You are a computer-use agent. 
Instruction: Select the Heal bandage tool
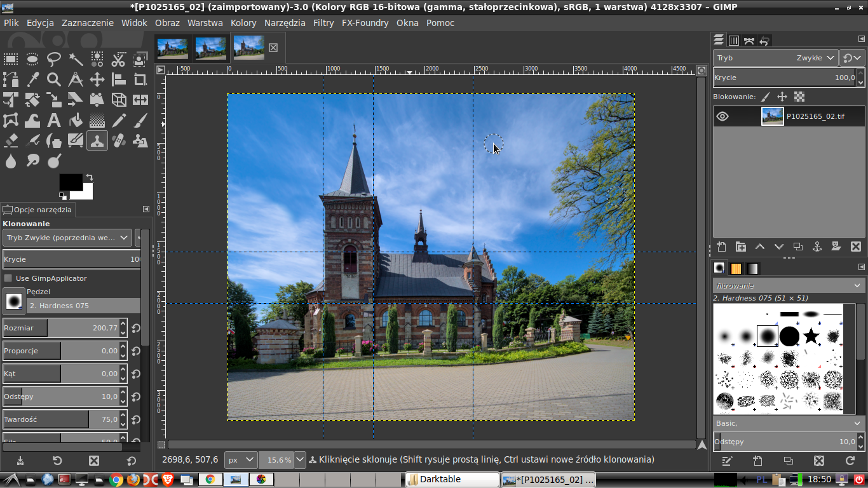[x=119, y=140]
